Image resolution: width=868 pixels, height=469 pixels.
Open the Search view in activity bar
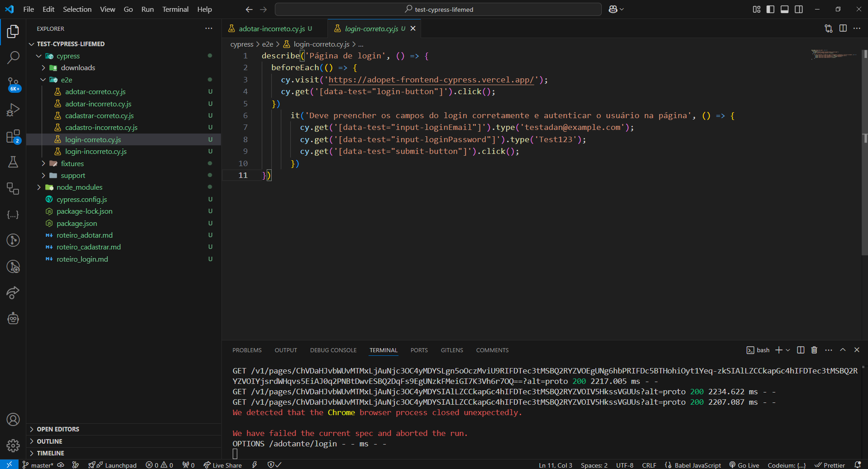pyautogui.click(x=13, y=57)
